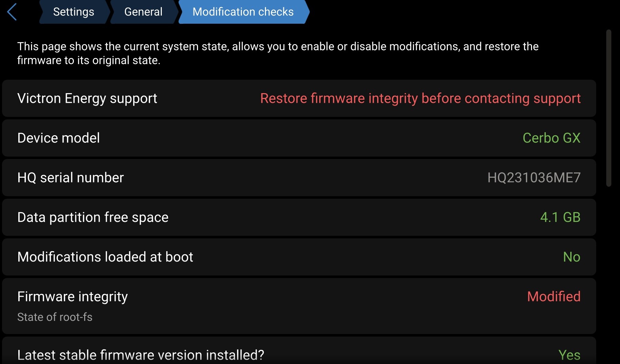Viewport: 620px width, 364px height.
Task: Open the Settings breadcrumb
Action: point(73,12)
